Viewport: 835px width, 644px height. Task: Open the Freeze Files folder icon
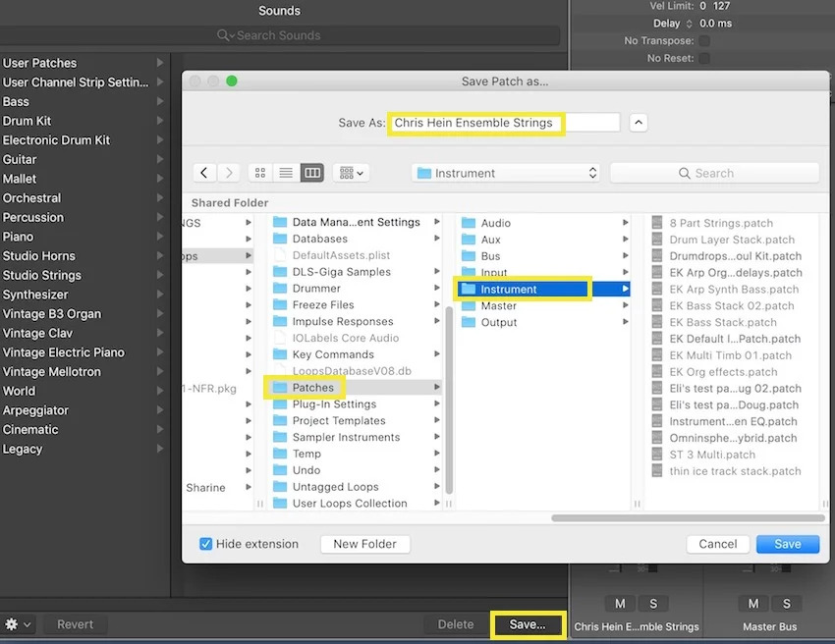point(280,304)
